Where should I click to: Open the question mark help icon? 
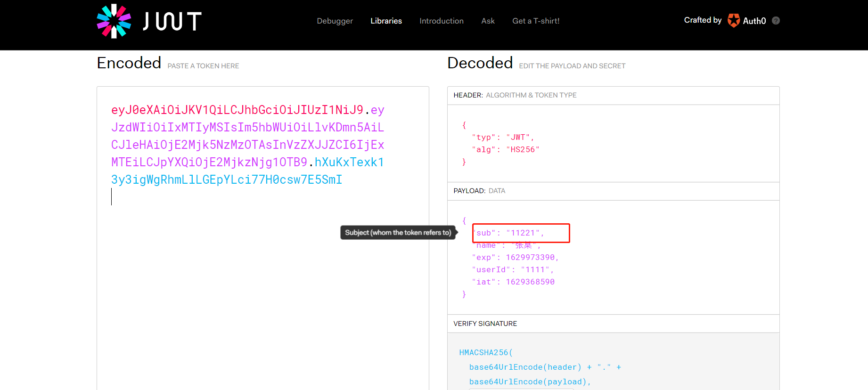pos(776,21)
